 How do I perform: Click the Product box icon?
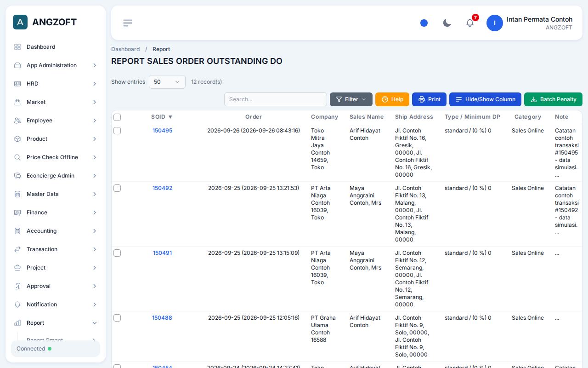pos(17,139)
